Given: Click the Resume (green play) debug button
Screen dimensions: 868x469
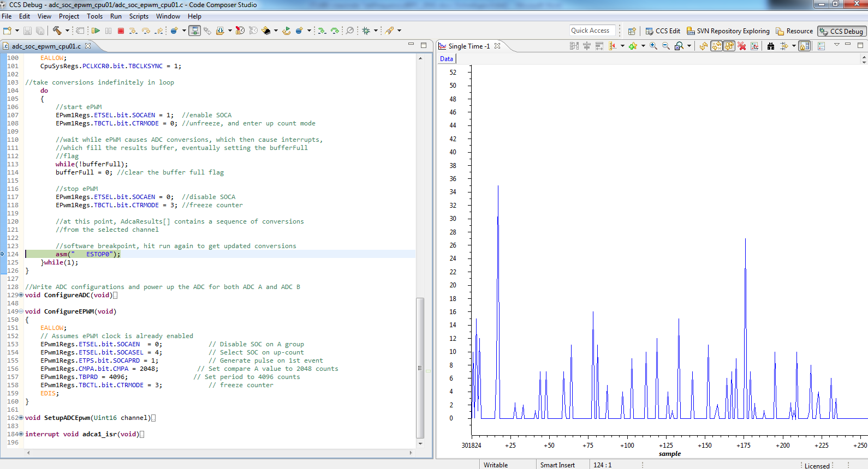Looking at the screenshot, I should [x=96, y=31].
